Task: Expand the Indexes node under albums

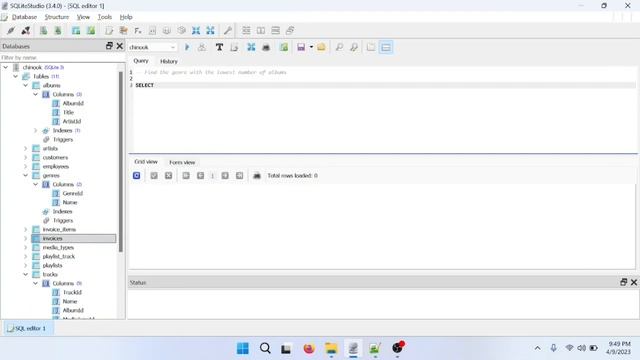Action: pos(36,130)
